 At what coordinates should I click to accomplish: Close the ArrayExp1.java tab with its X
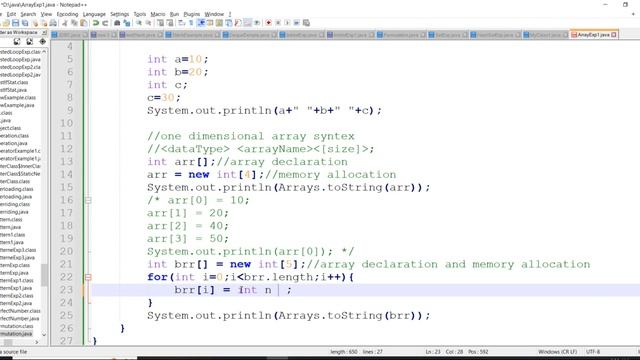click(x=614, y=35)
